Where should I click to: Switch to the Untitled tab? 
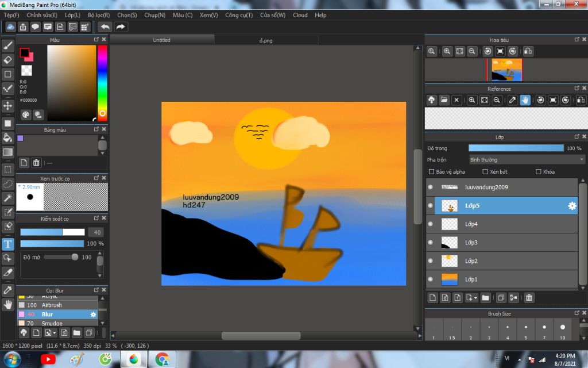pyautogui.click(x=161, y=40)
